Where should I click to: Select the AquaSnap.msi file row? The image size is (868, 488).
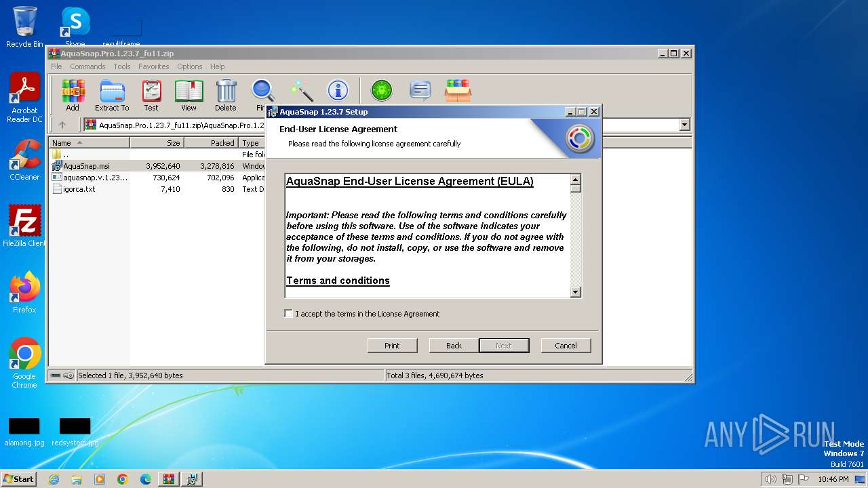(x=157, y=166)
